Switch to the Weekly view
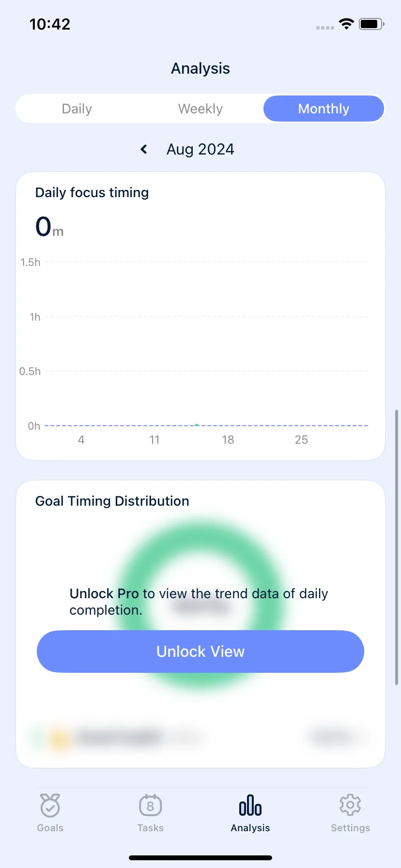This screenshot has height=868, width=401. pos(200,108)
